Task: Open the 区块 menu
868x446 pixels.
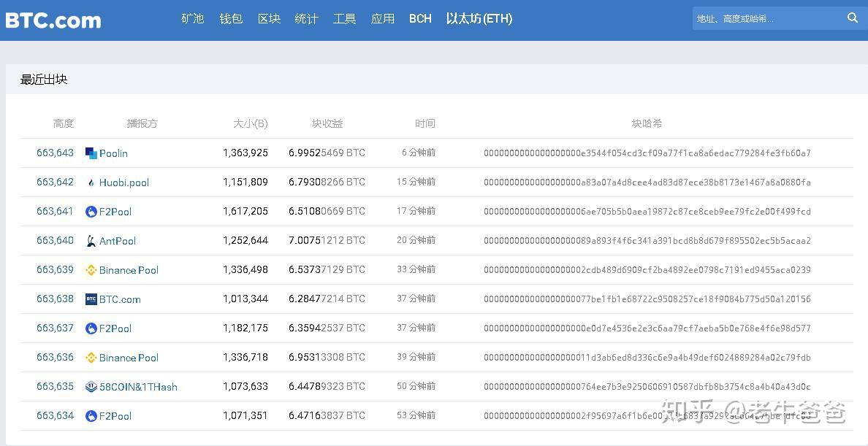Action: (269, 18)
